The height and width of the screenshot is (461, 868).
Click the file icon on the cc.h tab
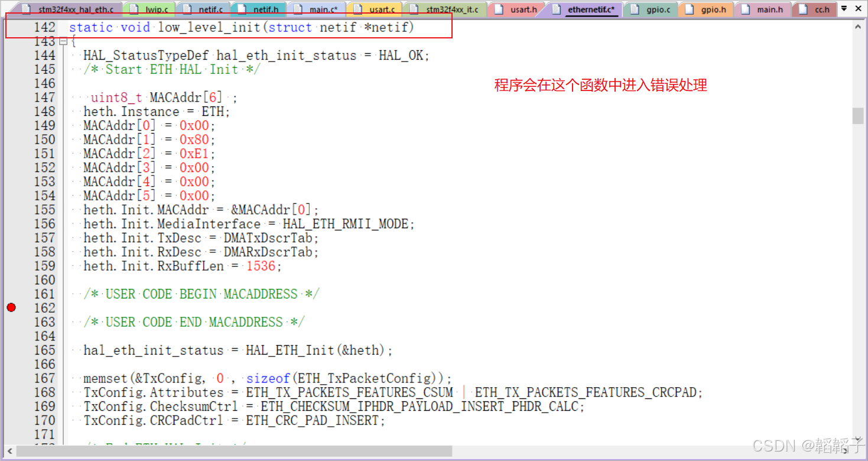click(803, 9)
